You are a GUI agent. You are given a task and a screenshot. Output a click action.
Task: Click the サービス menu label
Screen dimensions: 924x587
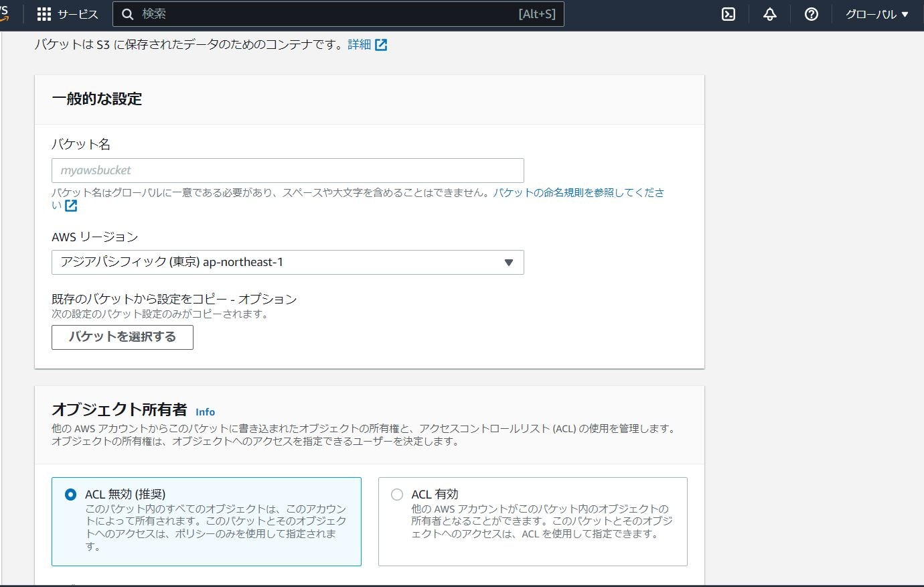(78, 14)
